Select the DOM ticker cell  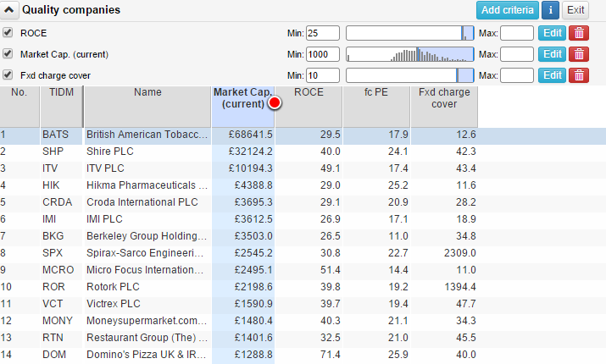[54, 355]
